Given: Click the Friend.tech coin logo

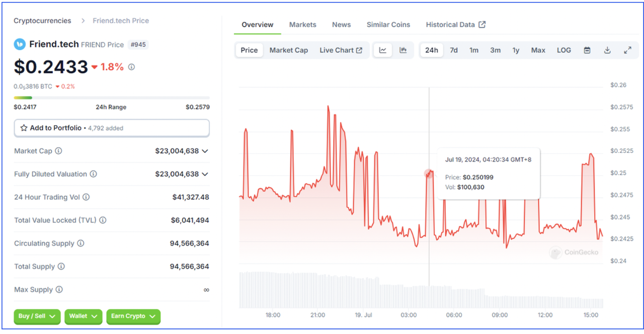Looking at the screenshot, I should pos(20,44).
